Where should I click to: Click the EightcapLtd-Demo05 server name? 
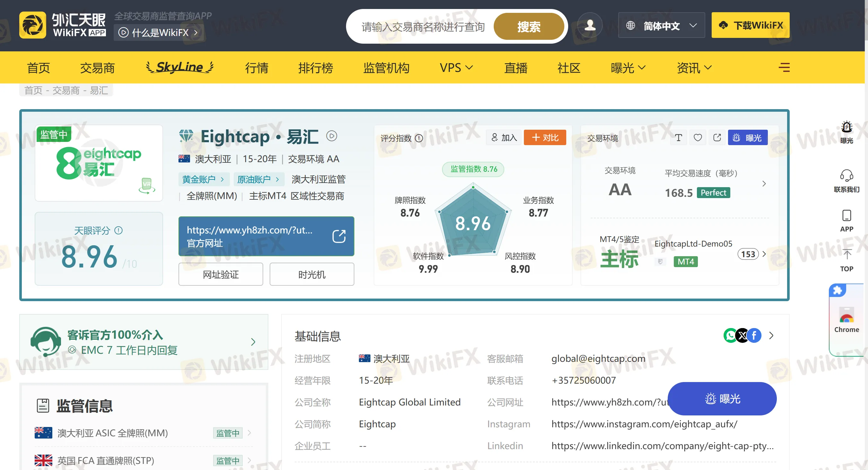pos(693,244)
